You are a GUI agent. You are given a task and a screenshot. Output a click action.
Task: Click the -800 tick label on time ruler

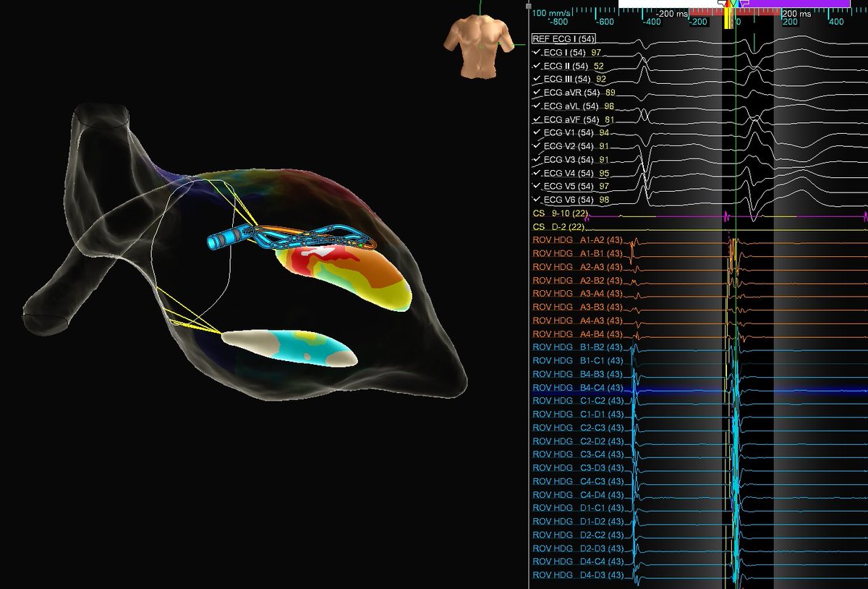click(558, 22)
